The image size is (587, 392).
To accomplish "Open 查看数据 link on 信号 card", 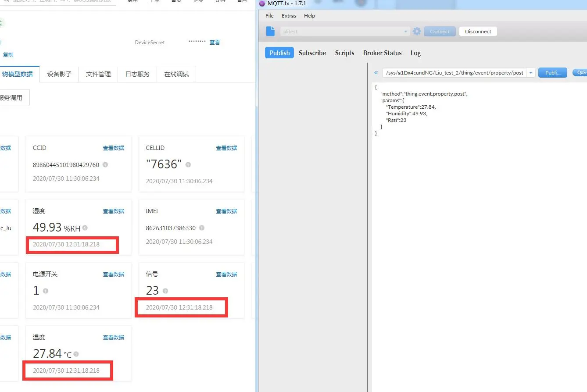I will click(226, 274).
